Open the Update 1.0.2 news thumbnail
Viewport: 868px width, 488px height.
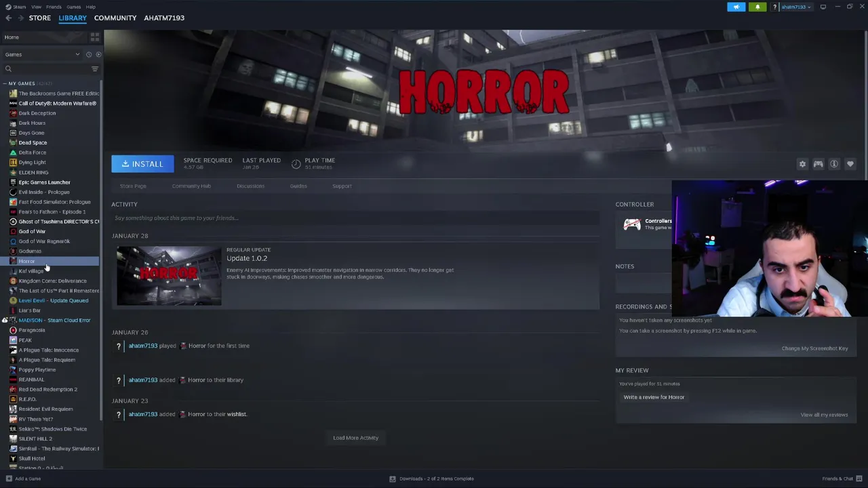169,276
